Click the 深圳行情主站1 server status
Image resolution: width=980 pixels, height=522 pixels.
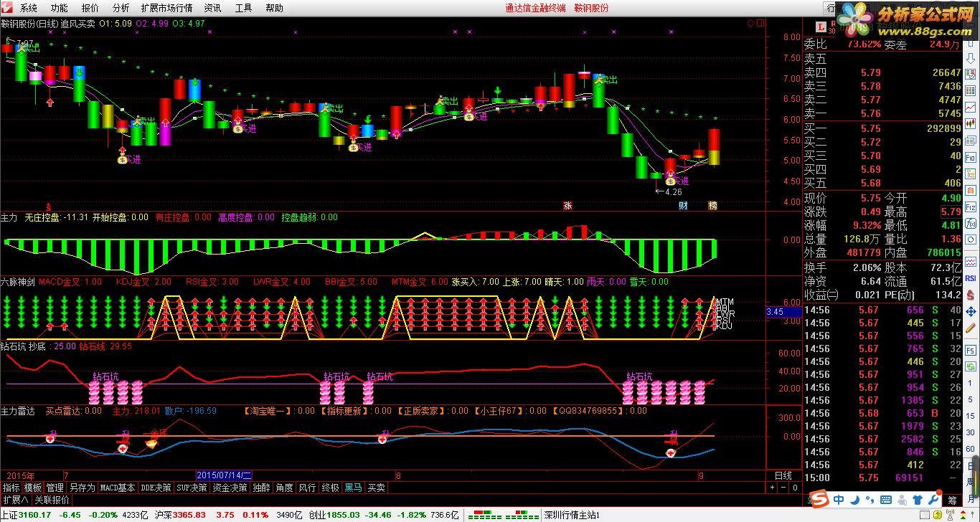pyautogui.click(x=571, y=515)
